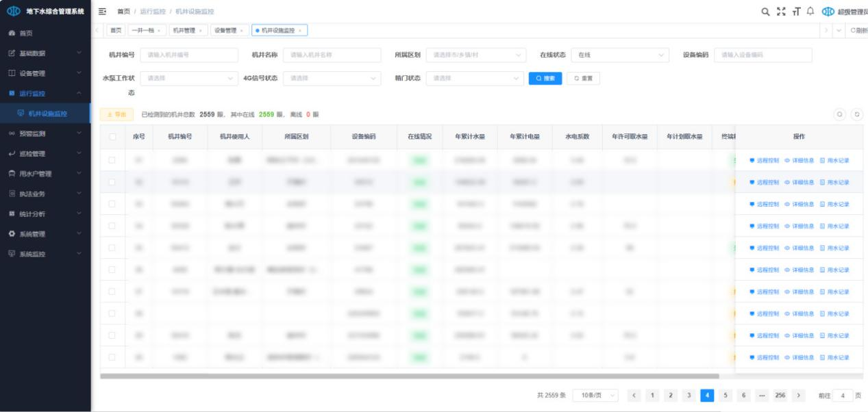
Task: Click the 设备编码 input field
Action: pyautogui.click(x=762, y=55)
